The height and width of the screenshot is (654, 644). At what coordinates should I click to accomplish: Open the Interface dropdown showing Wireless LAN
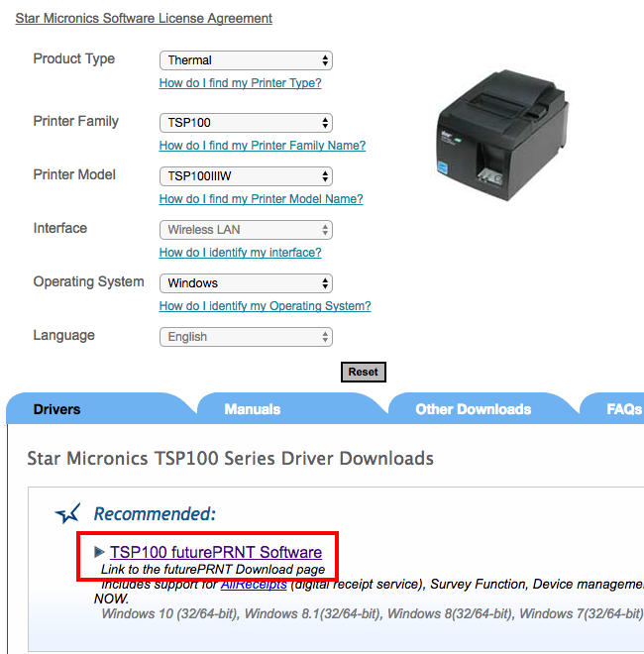[x=246, y=230]
